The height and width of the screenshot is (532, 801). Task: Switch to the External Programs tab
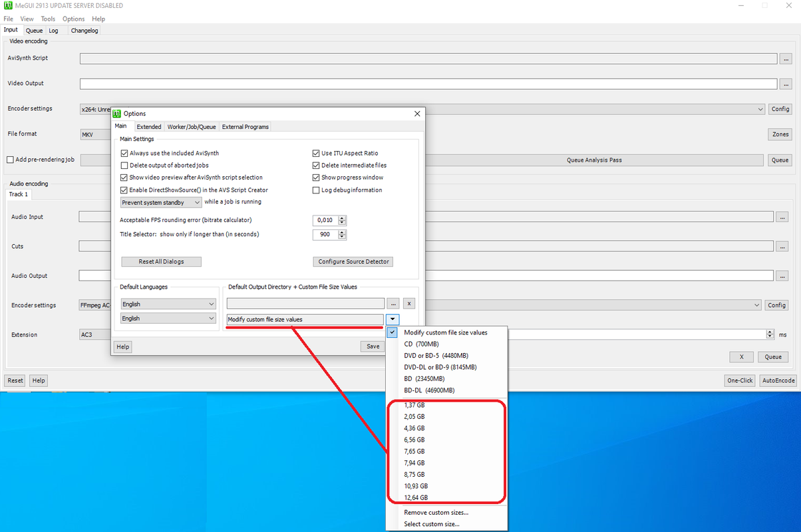[x=245, y=126]
